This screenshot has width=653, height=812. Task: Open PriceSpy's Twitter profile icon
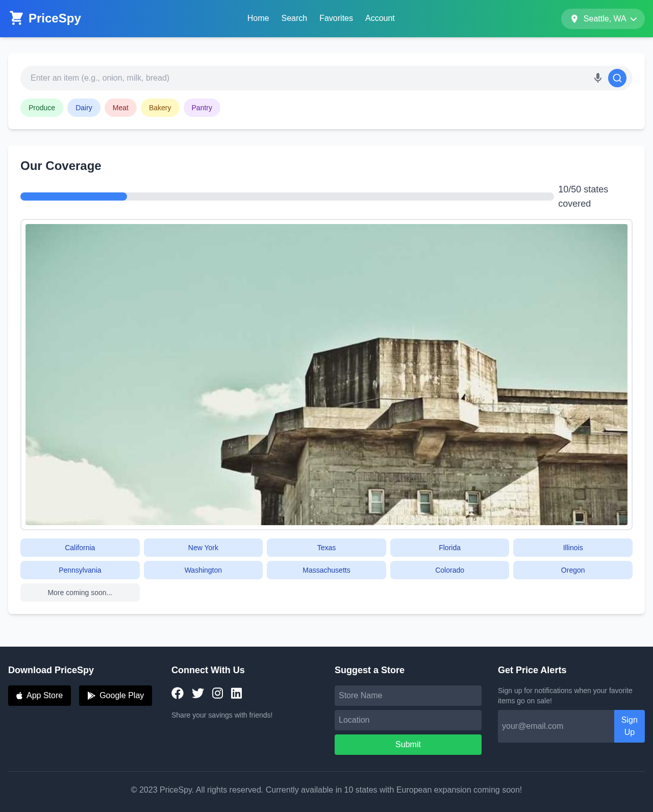coord(198,693)
